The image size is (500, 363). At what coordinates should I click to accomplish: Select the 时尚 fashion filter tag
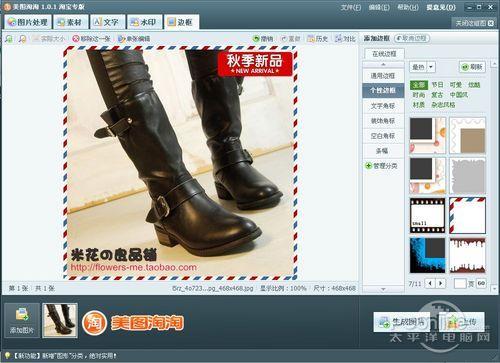(419, 95)
